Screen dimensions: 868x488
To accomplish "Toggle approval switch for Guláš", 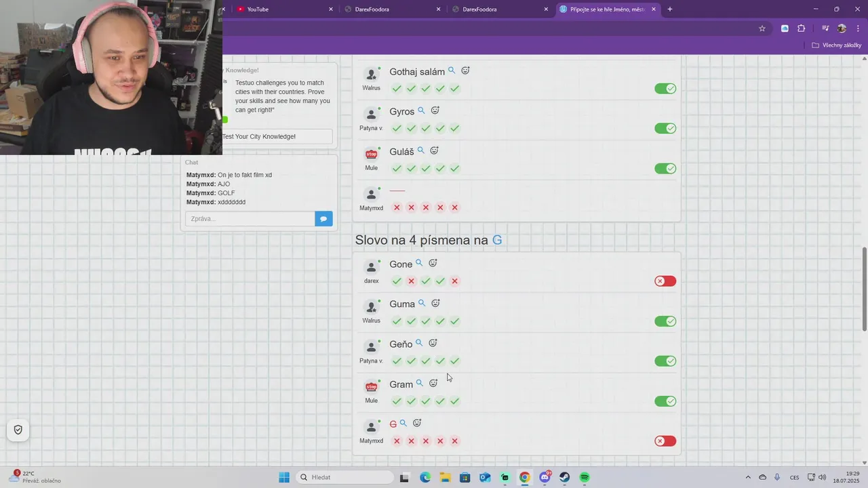I will point(665,169).
